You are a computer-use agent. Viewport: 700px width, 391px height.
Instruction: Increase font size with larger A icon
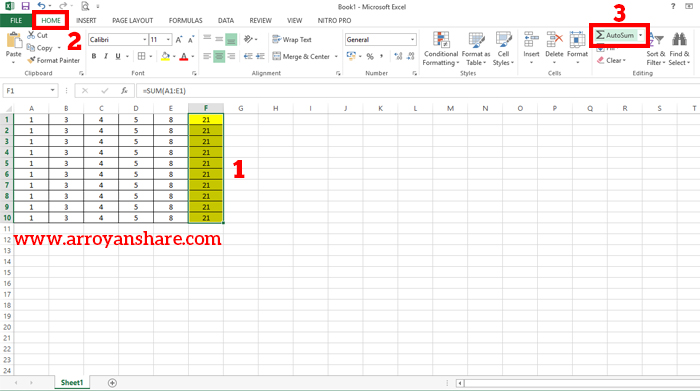pyautogui.click(x=179, y=40)
